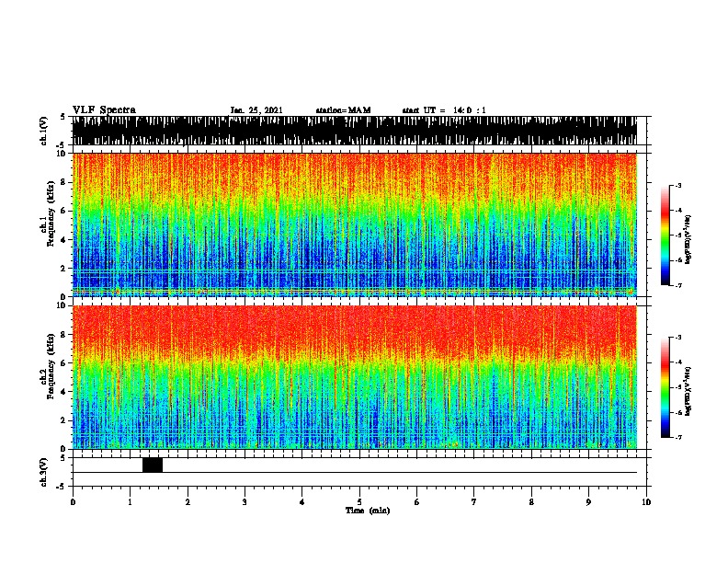Click the "ch.1(V)" axis label of top strip
This screenshot has width=728, height=563.
(43, 131)
